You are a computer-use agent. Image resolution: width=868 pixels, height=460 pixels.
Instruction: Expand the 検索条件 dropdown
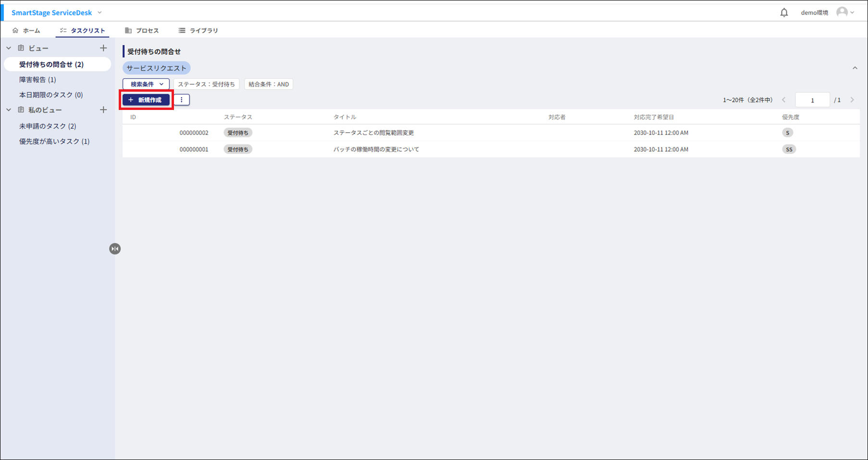click(146, 84)
